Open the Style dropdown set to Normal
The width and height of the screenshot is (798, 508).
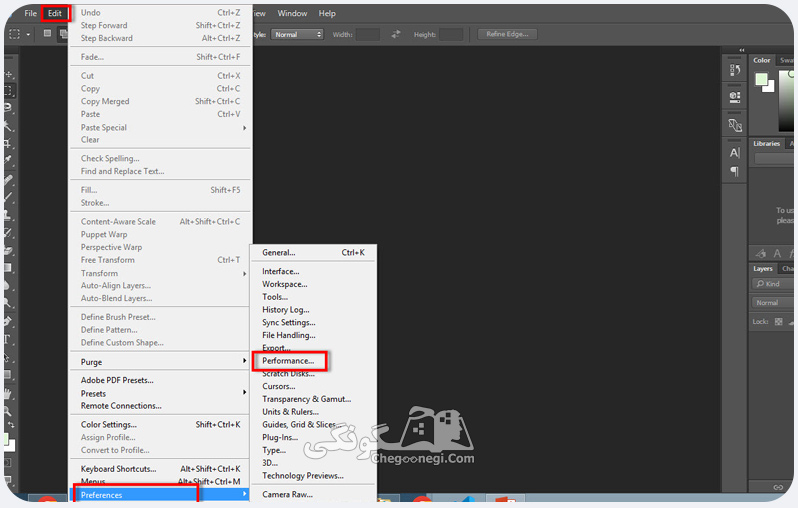297,34
